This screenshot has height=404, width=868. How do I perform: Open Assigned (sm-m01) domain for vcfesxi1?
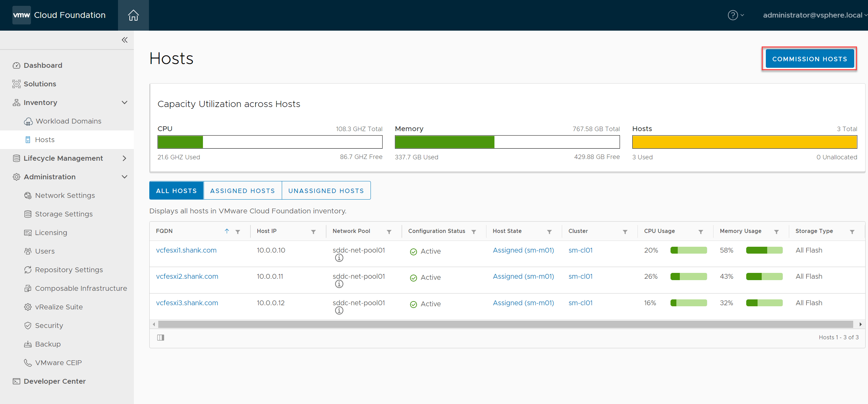[x=523, y=250]
